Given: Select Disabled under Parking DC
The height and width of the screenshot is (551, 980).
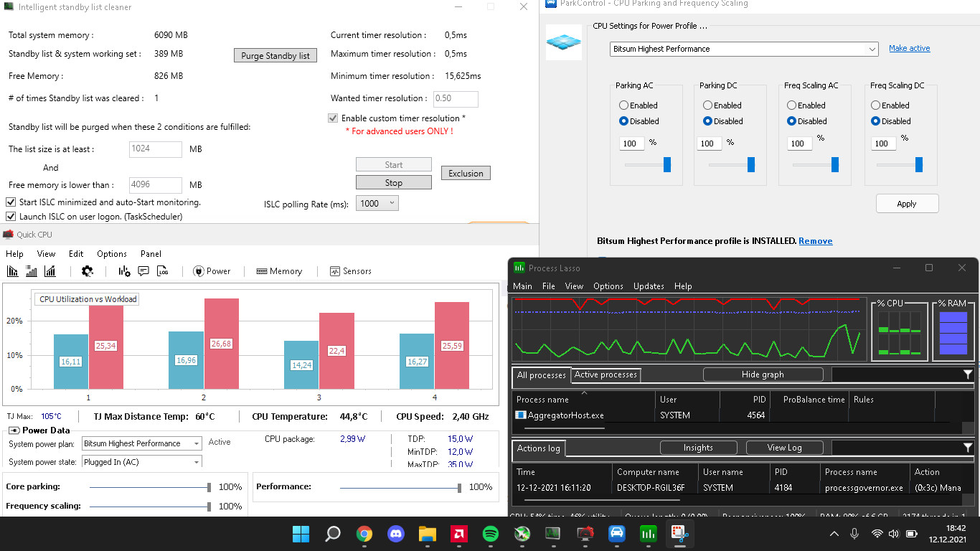Looking at the screenshot, I should (x=707, y=121).
